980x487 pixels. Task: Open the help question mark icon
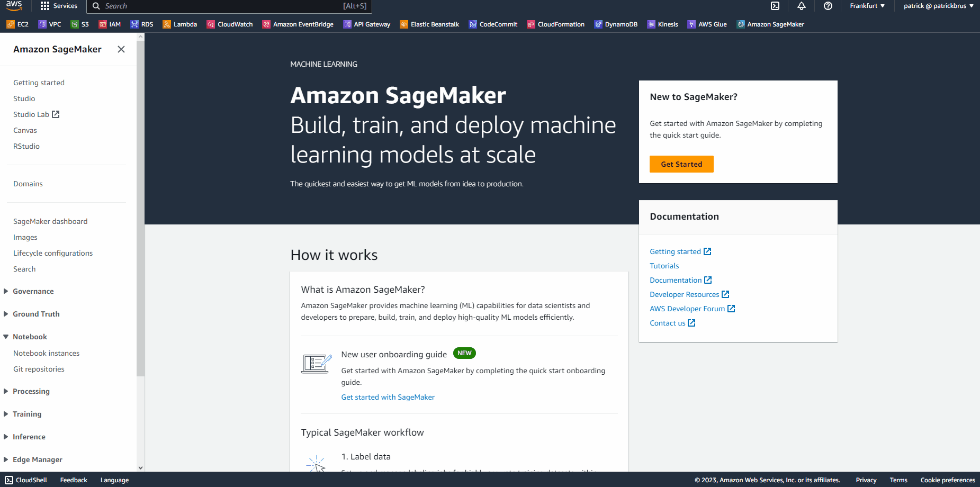[828, 6]
